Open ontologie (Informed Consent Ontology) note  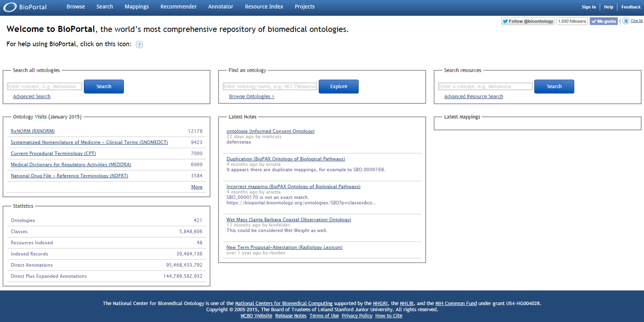270,131
